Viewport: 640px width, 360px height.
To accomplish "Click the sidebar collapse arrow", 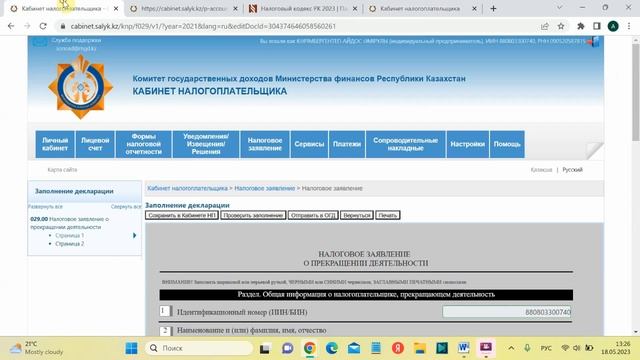I will coord(134,236).
